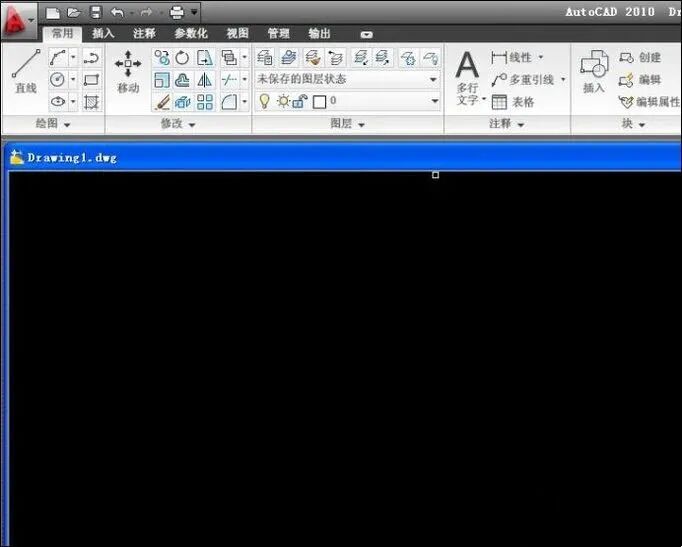Click the Layer Match icon

click(x=312, y=57)
